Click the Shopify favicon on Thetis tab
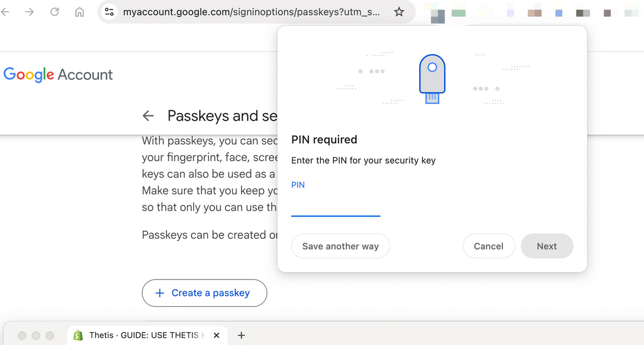 pyautogui.click(x=78, y=335)
